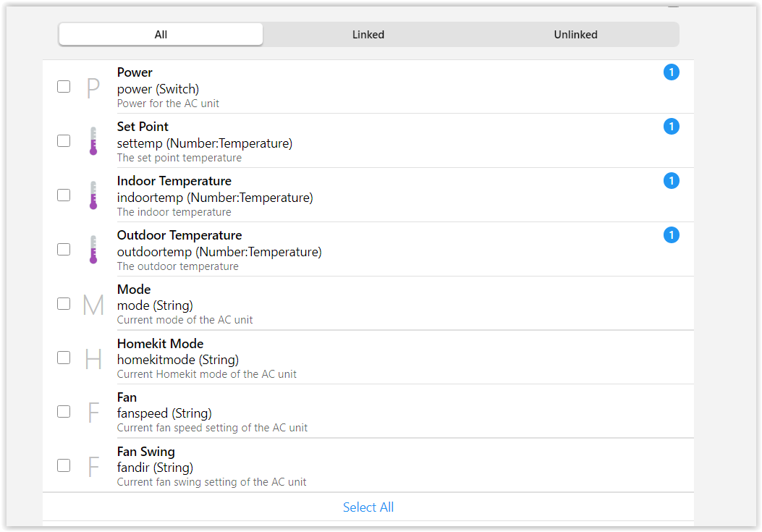Switch to the Unlinked tab

pos(575,35)
